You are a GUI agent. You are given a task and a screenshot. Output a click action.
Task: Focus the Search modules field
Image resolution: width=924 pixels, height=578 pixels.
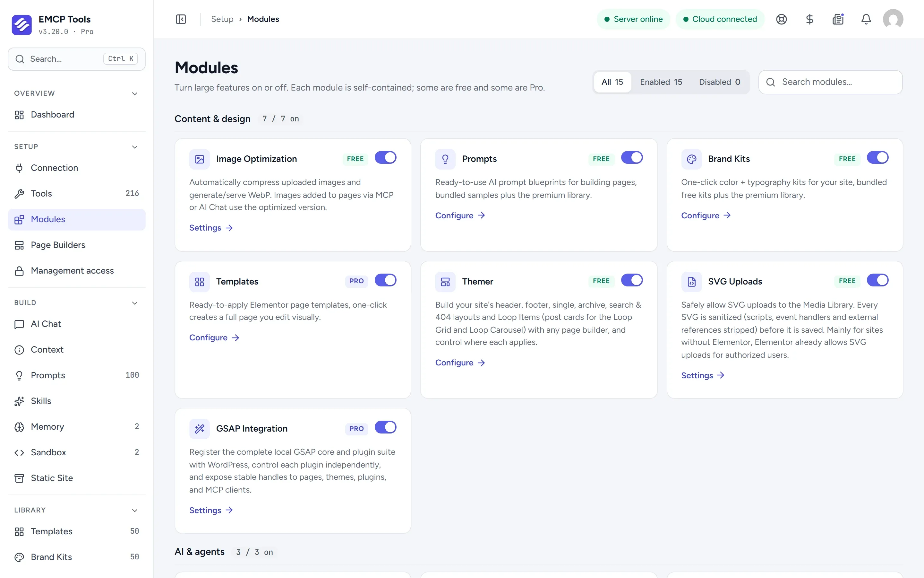point(830,82)
